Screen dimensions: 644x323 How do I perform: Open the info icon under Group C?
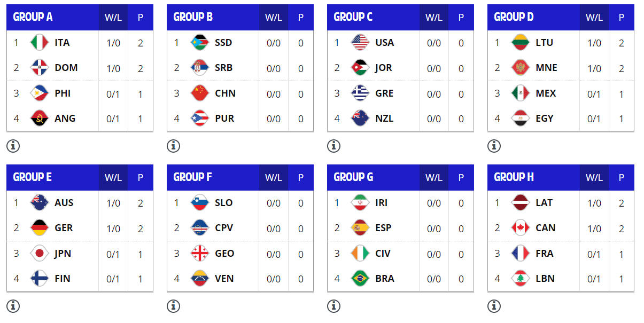click(x=333, y=146)
